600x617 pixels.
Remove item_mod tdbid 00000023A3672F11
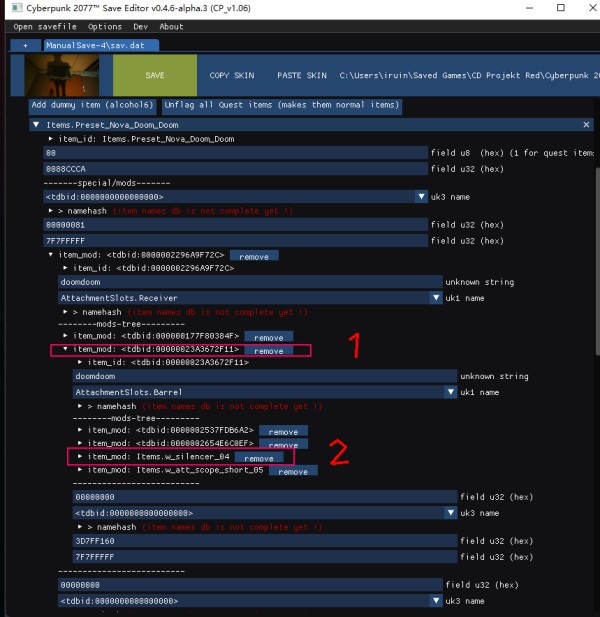[269, 351]
